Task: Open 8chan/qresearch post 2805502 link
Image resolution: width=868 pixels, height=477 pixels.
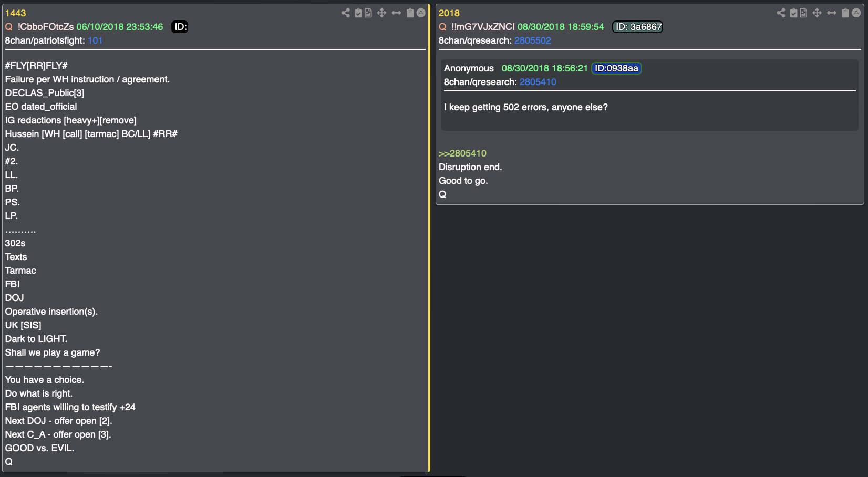Action: [533, 40]
